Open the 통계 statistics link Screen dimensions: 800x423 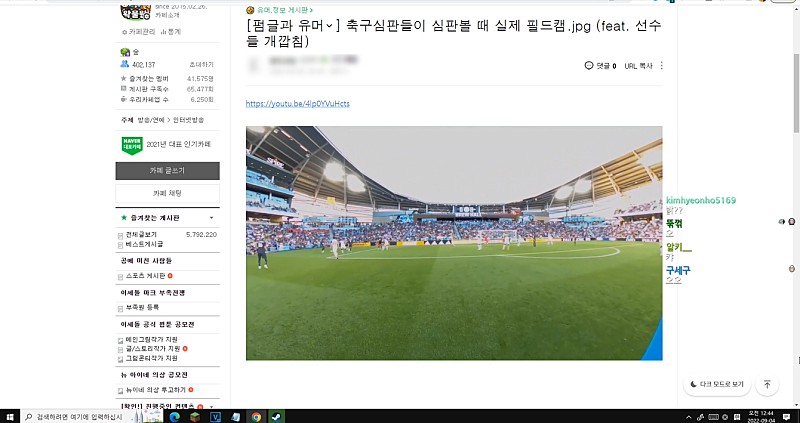click(171, 32)
